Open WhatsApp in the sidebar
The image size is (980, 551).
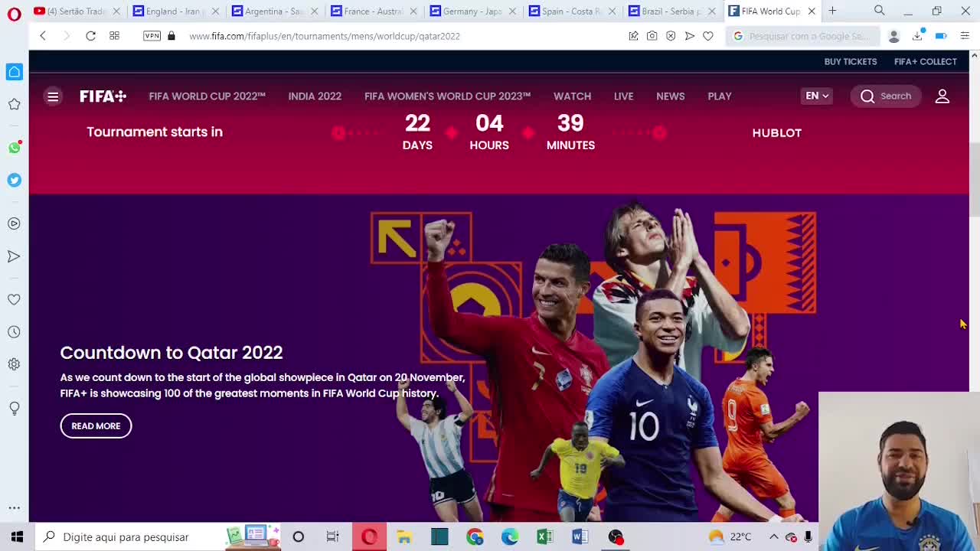[14, 148]
